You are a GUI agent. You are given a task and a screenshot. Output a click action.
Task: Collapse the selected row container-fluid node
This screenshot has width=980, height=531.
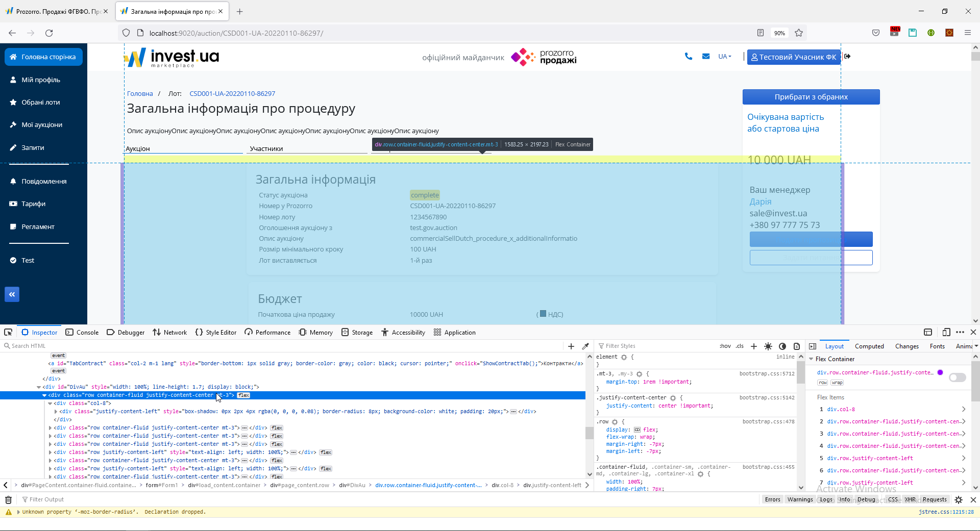(x=44, y=395)
